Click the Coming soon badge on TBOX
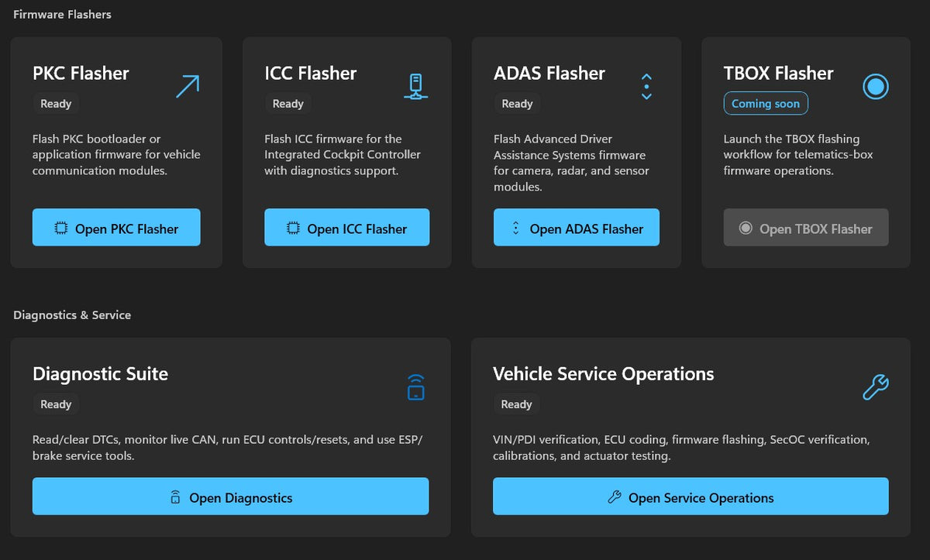The height and width of the screenshot is (560, 930). (766, 104)
